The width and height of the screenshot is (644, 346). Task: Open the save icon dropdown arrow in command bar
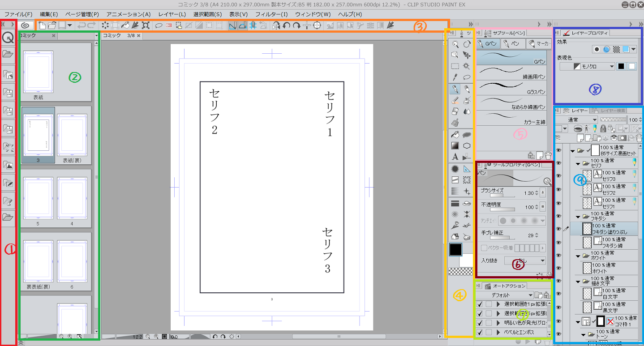[x=70, y=26]
